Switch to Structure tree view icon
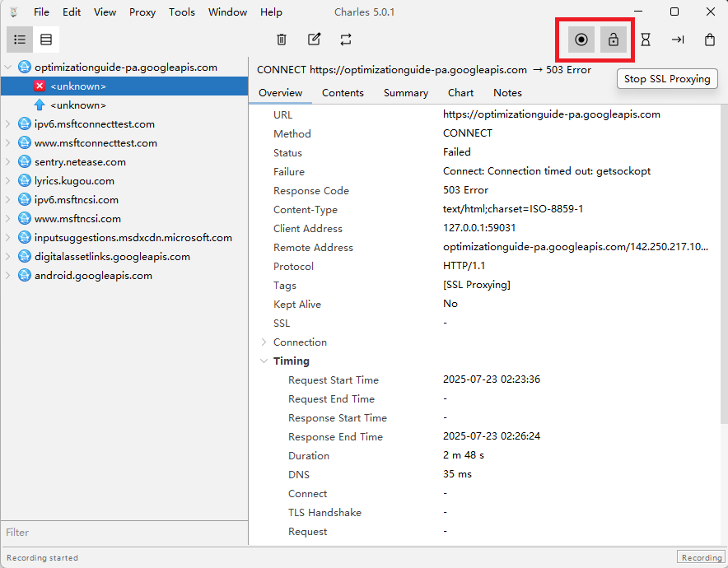728x568 pixels. (20, 40)
